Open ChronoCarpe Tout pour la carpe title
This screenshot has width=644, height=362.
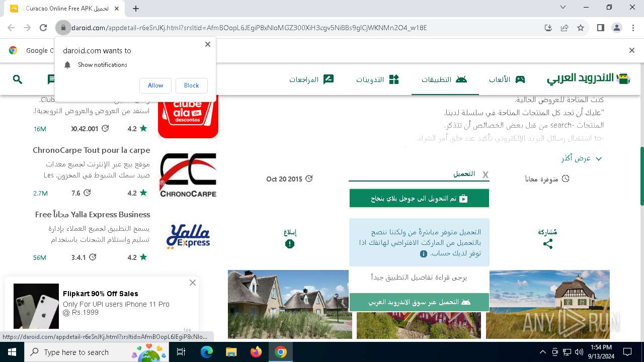92,150
